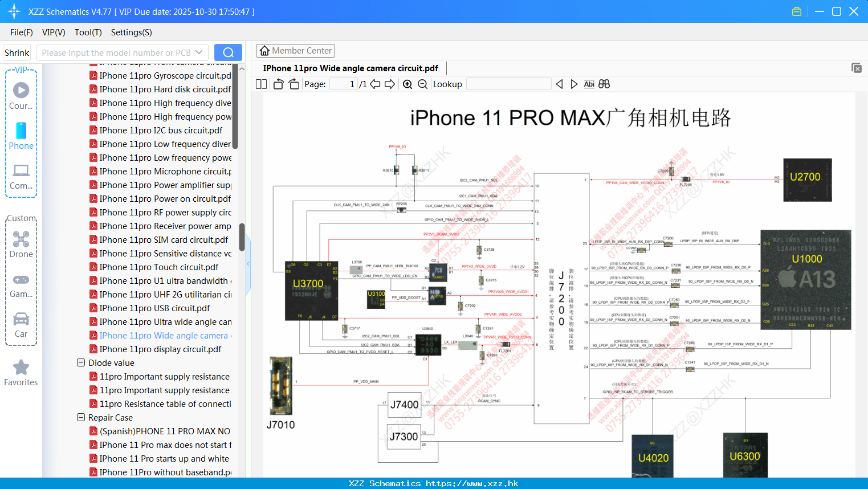Click the binoculars search icon
This screenshot has width=868, height=489.
click(604, 84)
